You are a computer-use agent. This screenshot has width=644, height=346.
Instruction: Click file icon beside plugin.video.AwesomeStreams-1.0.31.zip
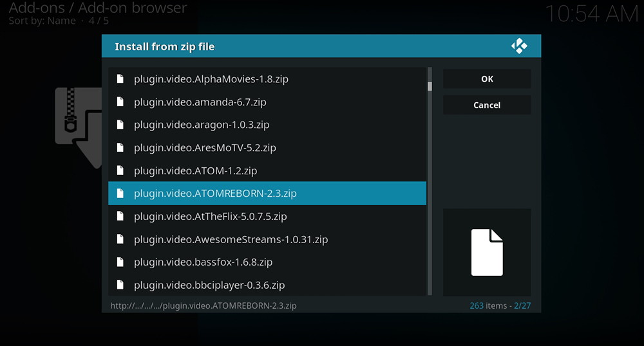coord(120,239)
